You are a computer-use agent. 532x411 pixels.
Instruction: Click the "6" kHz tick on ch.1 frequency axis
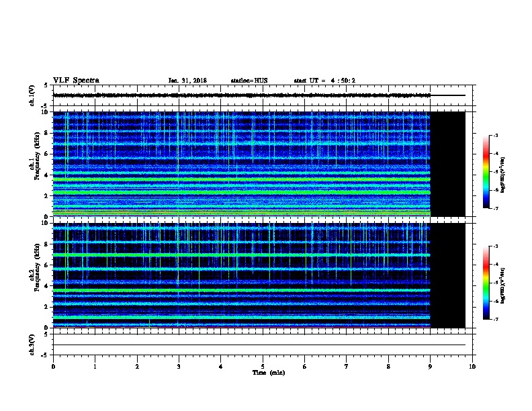[46, 154]
